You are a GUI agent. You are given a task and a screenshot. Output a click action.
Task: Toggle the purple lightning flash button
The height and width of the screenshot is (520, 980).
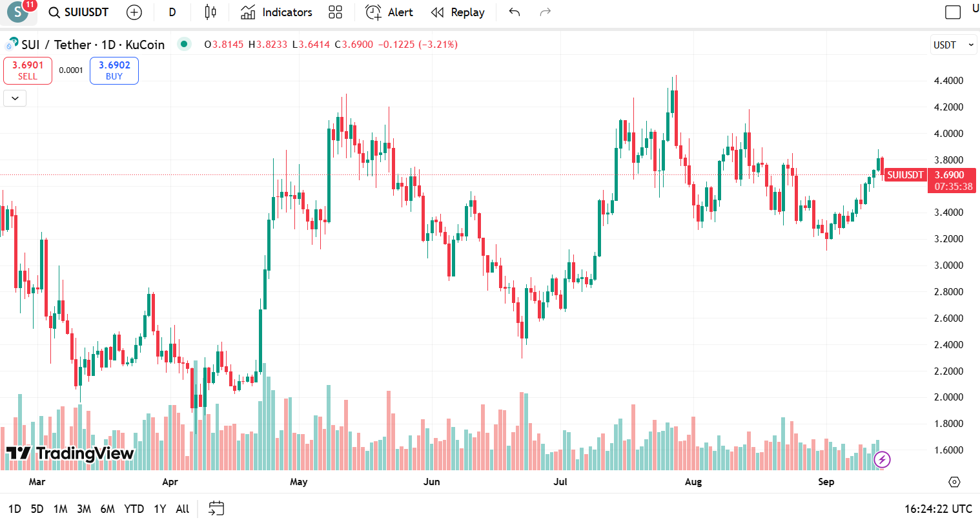coord(882,459)
